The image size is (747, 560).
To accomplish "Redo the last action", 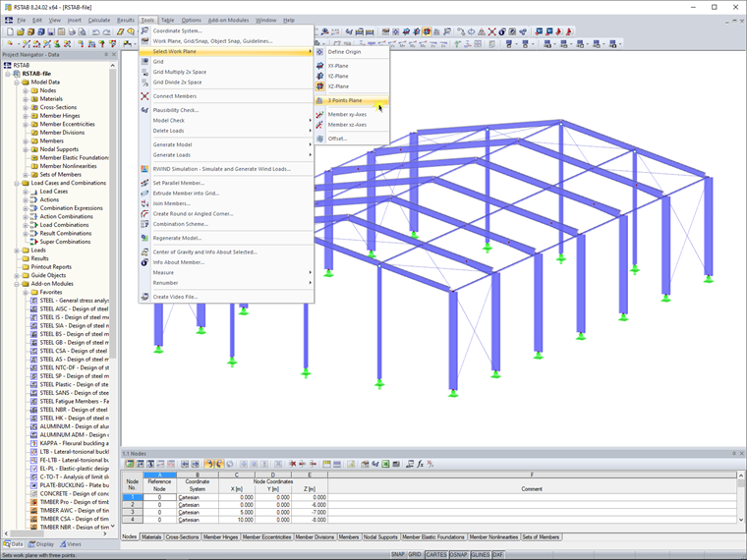I will pyautogui.click(x=106, y=31).
